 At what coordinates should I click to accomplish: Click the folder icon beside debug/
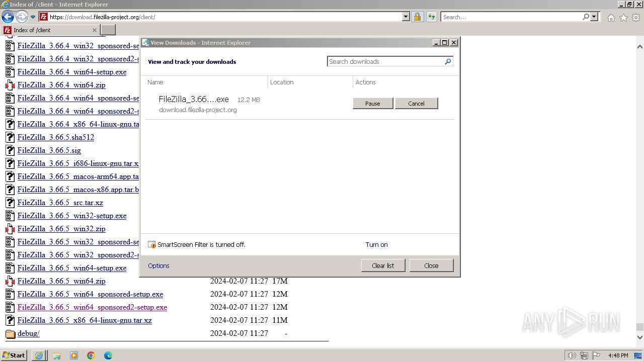(x=10, y=333)
